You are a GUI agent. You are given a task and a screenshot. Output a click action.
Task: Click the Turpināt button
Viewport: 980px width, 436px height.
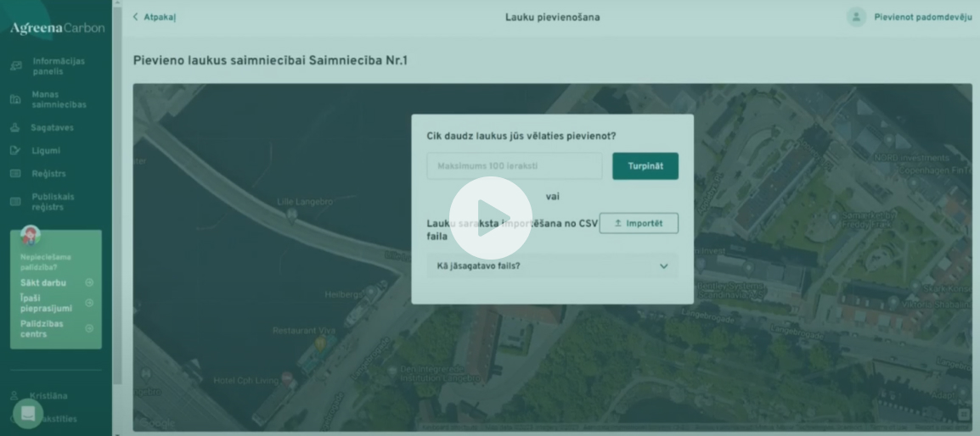click(645, 166)
